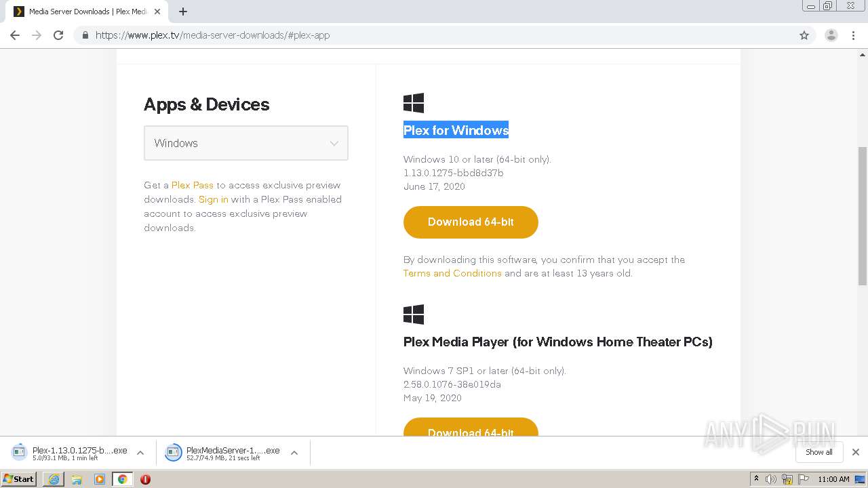Click the Sign in link
868x488 pixels.
click(x=214, y=199)
